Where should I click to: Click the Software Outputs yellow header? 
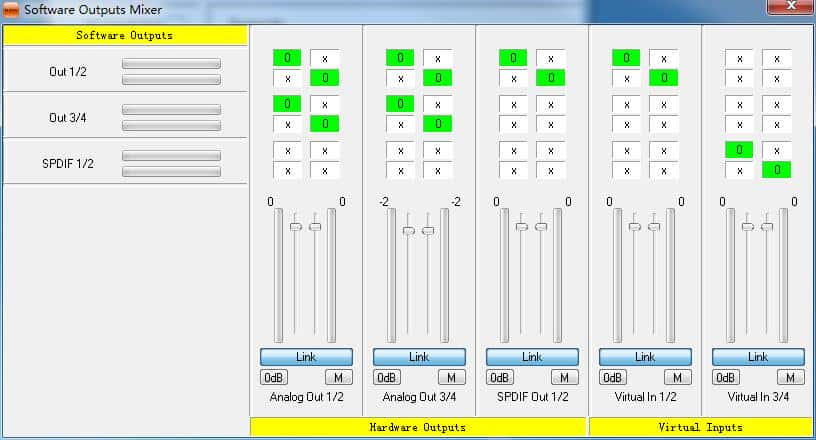pos(125,35)
